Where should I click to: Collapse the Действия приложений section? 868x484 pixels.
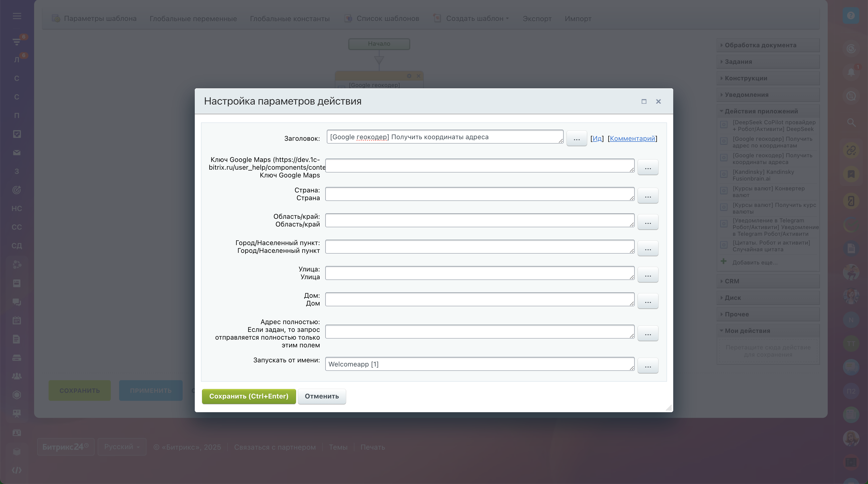tap(761, 111)
